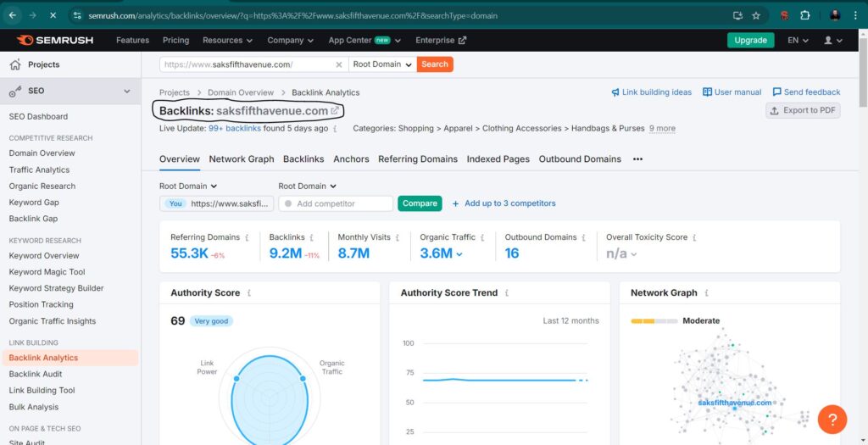Click info icon beside Outbound Domains
The width and height of the screenshot is (868, 445).
pyautogui.click(x=583, y=237)
